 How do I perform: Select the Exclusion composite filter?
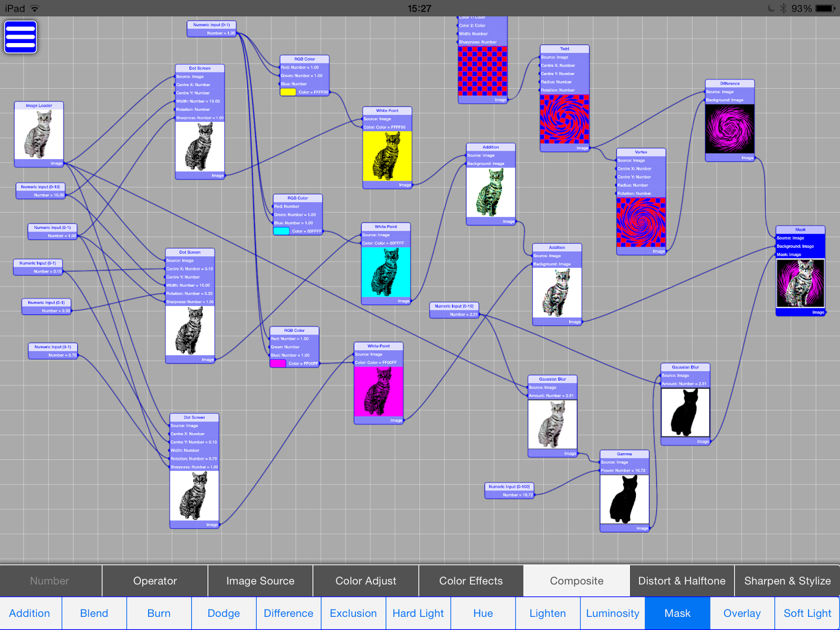(353, 613)
